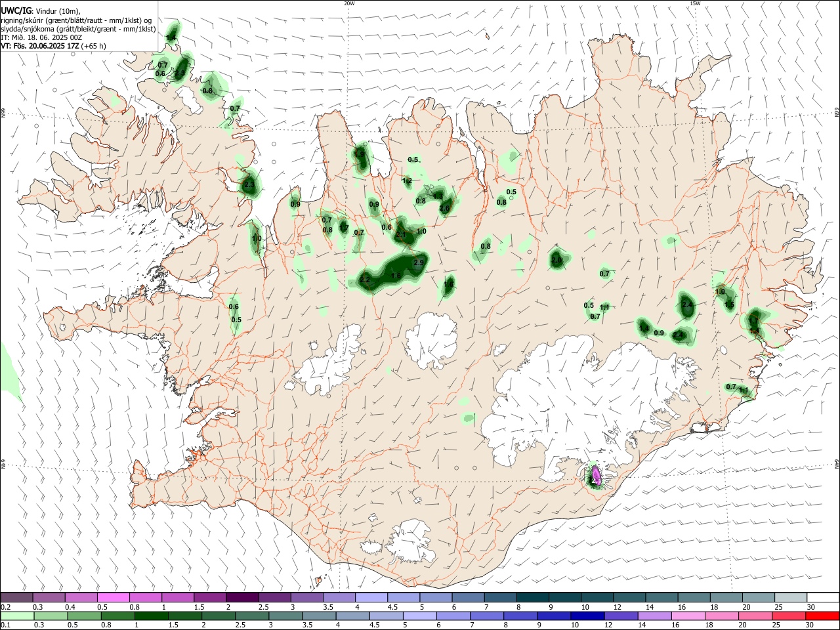Image resolution: width=840 pixels, height=630 pixels.
Task: Select the 'VT: Fös. 20.06.2025 17Z (+65 h)' line
Action: [x=54, y=46]
